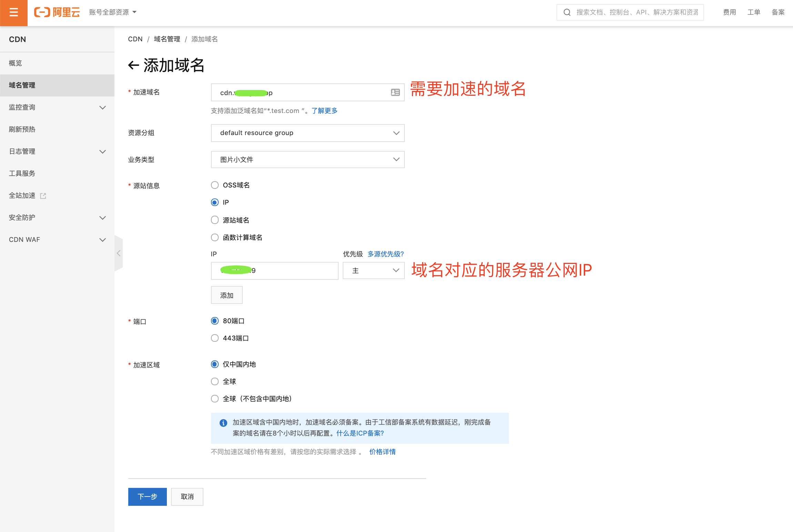Viewport: 793px width, 532px height.
Task: Click the info icon in the ICP notice
Action: point(223,423)
